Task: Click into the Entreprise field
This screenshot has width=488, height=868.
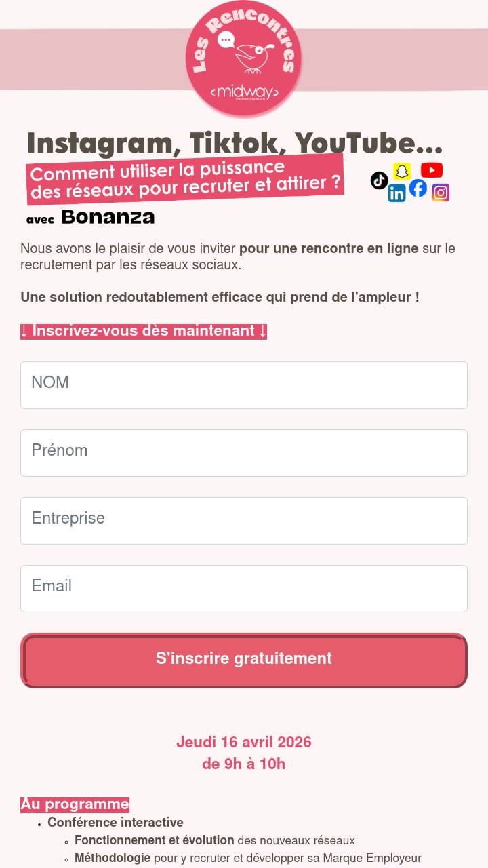Action: tap(244, 521)
